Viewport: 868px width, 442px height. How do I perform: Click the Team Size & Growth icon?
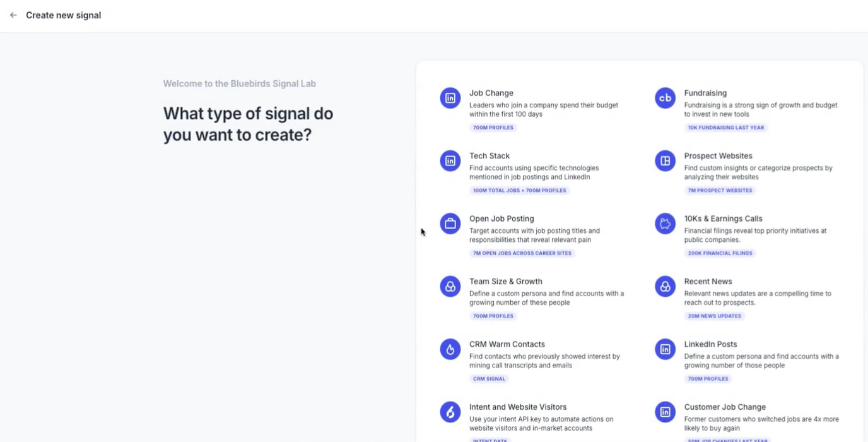[x=450, y=287]
